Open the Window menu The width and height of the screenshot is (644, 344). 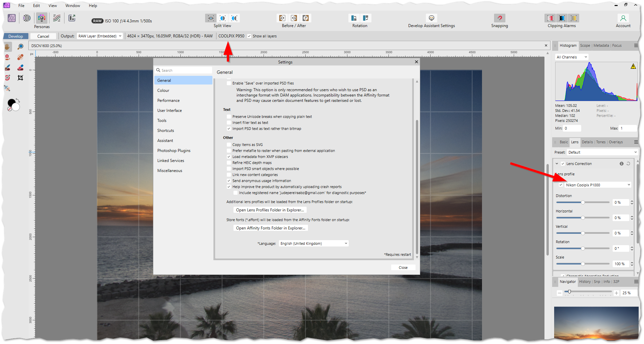[x=73, y=6]
